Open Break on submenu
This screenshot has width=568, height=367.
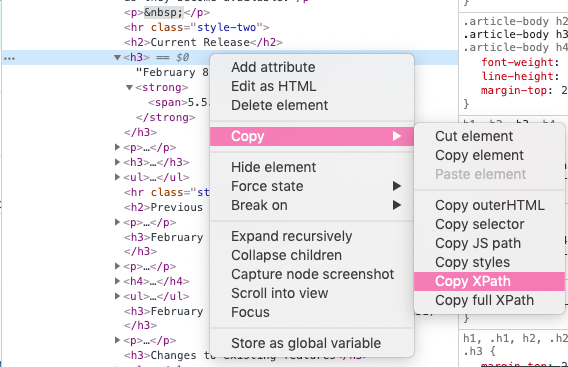312,205
